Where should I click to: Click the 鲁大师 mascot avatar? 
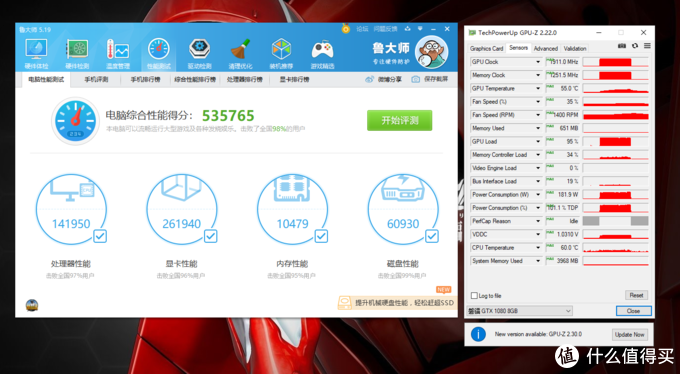pos(431,52)
